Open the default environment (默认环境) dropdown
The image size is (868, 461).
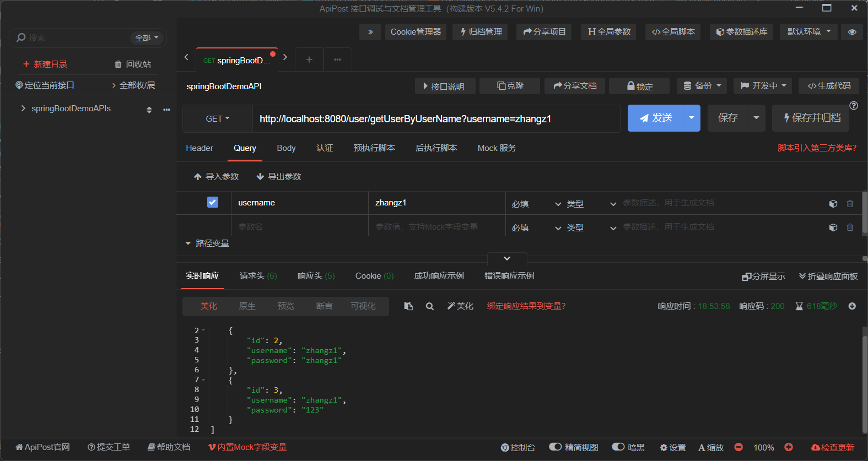809,32
